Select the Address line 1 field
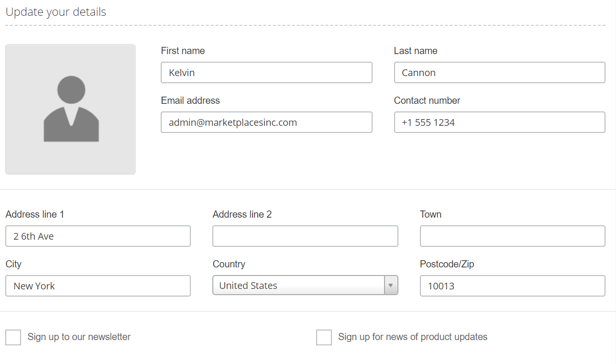Viewport: 616px width, 364px height. pyautogui.click(x=98, y=236)
